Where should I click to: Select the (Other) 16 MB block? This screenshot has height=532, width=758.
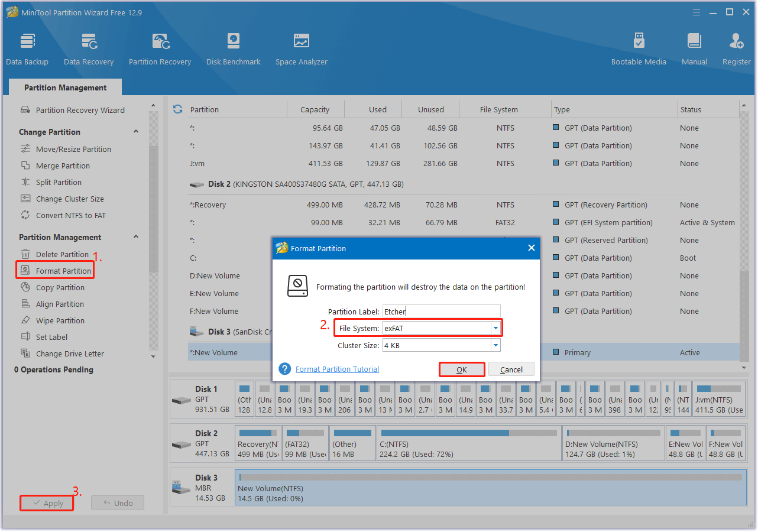[352, 443]
